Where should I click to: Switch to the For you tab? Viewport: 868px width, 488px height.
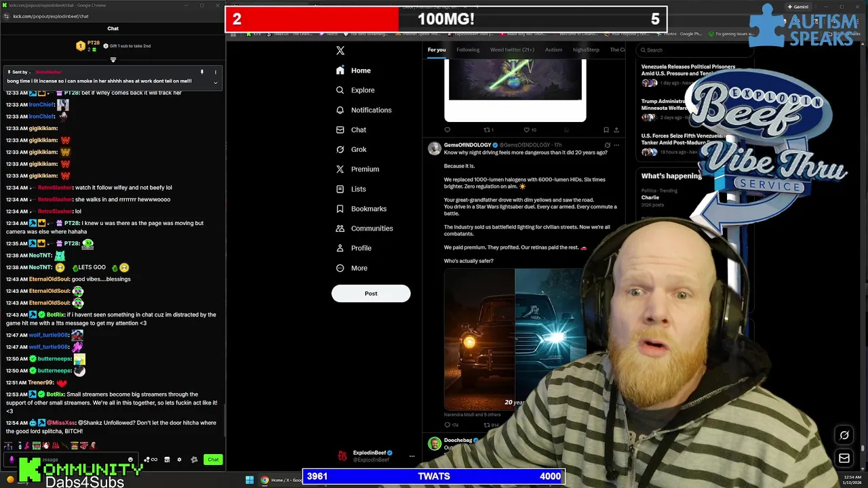click(437, 49)
